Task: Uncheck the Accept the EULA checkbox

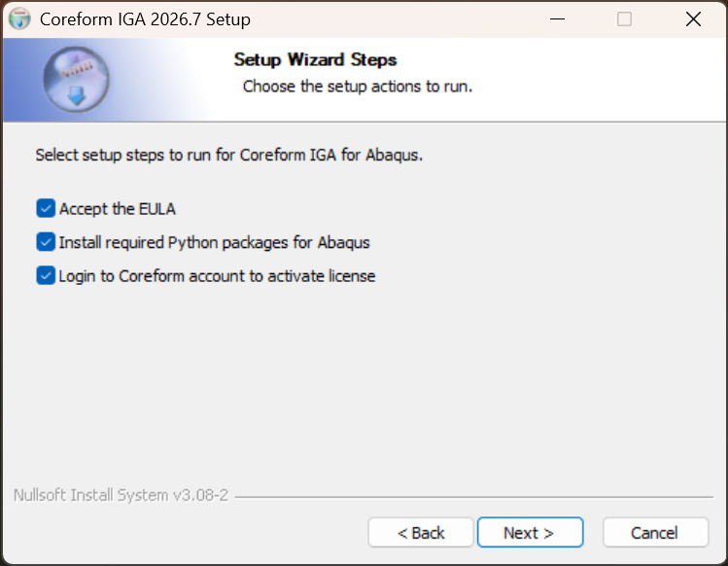Action: tap(46, 209)
